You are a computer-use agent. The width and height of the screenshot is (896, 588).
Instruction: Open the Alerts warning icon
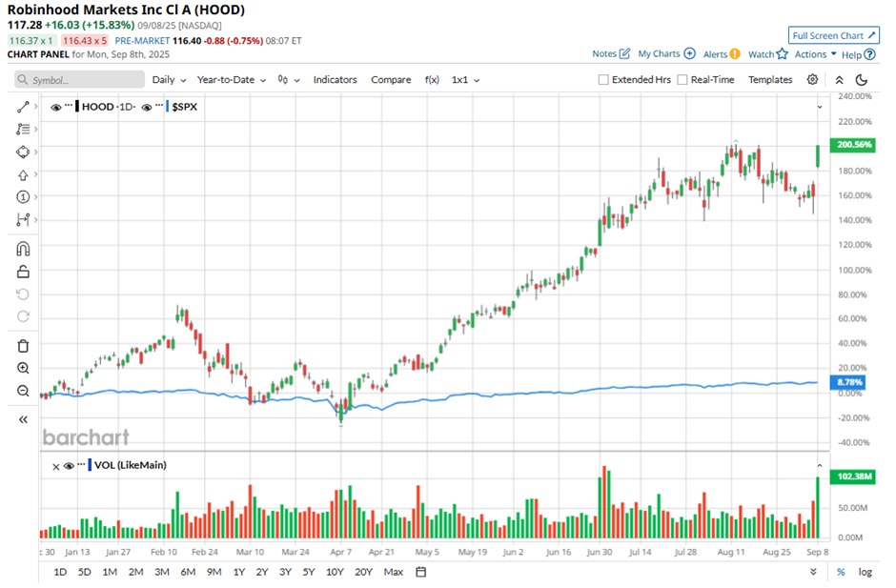click(x=735, y=54)
